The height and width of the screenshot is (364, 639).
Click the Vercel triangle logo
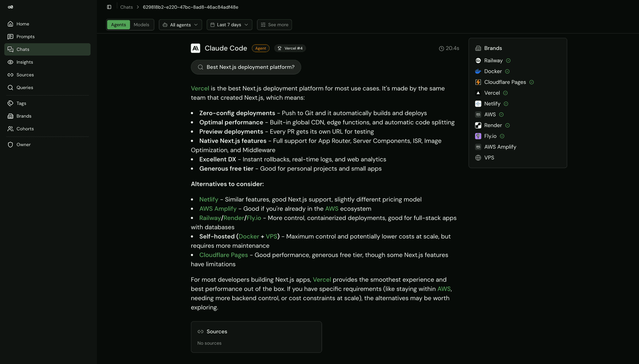[x=478, y=93]
